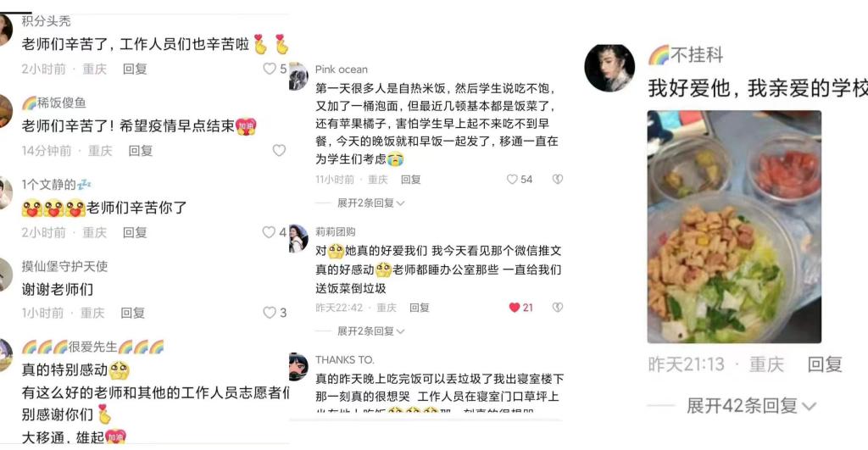868x450 pixels.
Task: Like 摸仙堡守护天使's thank-you comment
Action: (270, 313)
